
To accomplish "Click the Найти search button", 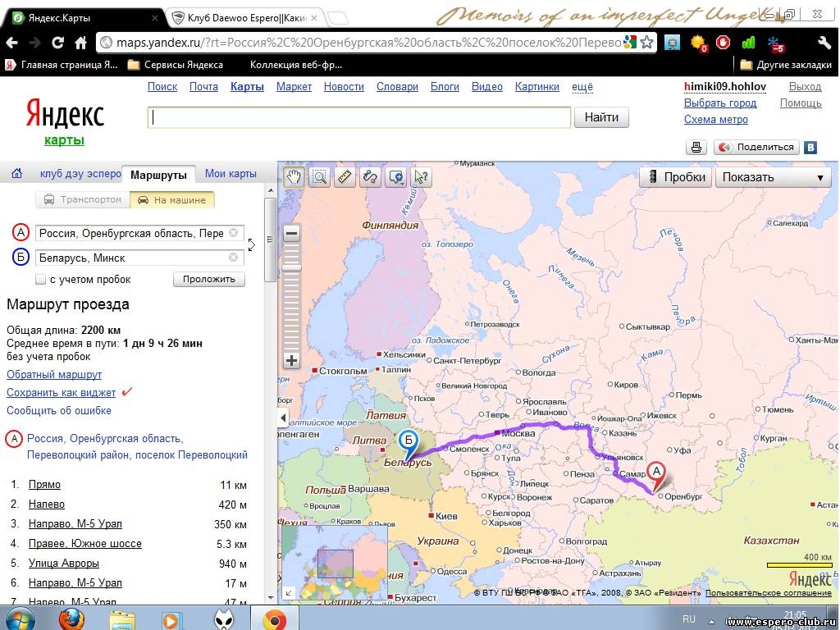I will (x=601, y=117).
